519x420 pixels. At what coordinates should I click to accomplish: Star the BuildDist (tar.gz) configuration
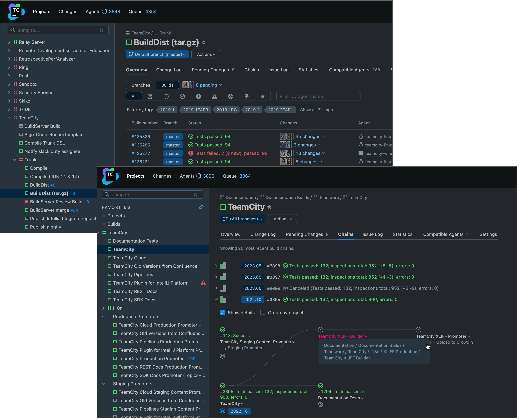(x=204, y=42)
